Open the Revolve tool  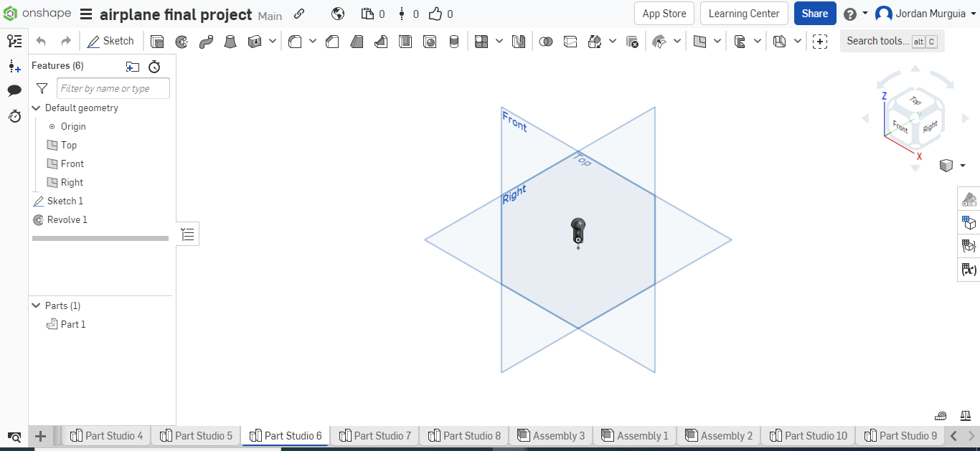tap(181, 41)
